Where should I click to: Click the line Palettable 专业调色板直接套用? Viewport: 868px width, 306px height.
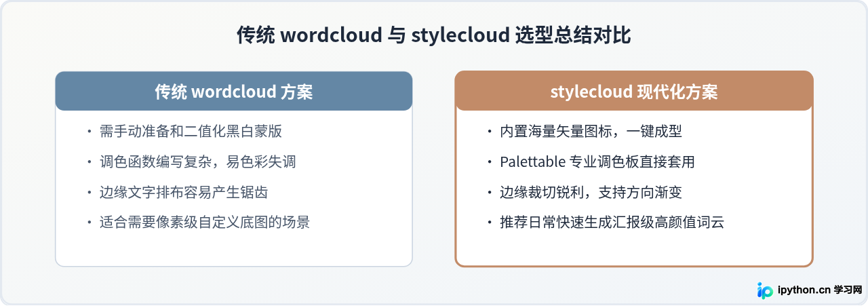pos(597,162)
